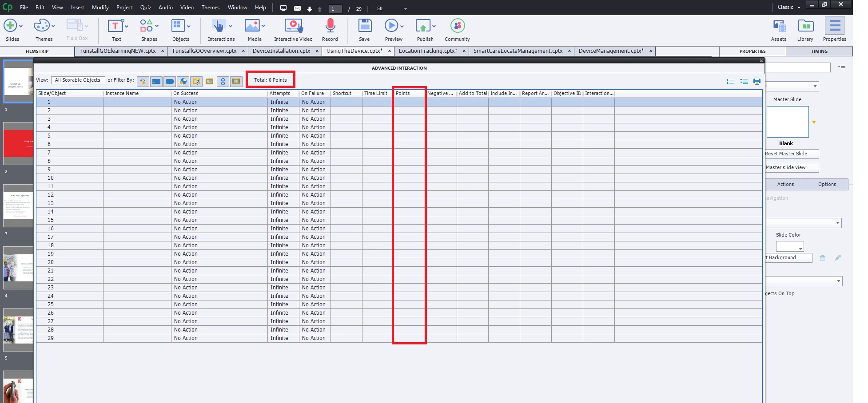
Task: Open the File menu
Action: point(24,8)
